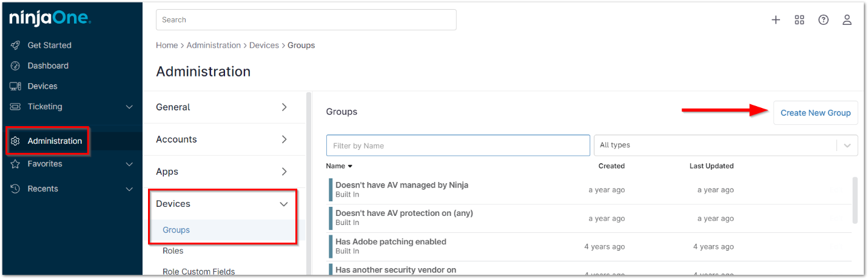Click Create New Group button
Screen dimensions: 868x279
[815, 113]
